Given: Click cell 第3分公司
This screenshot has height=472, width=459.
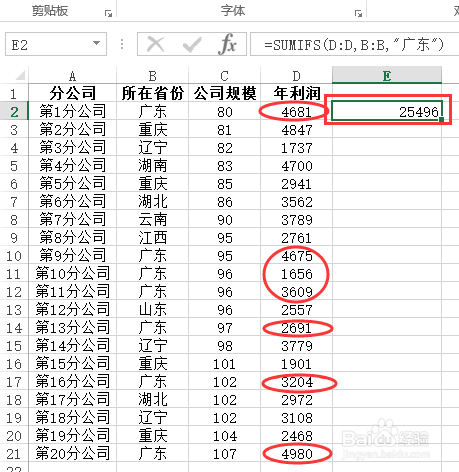Looking at the screenshot, I should [x=73, y=147].
